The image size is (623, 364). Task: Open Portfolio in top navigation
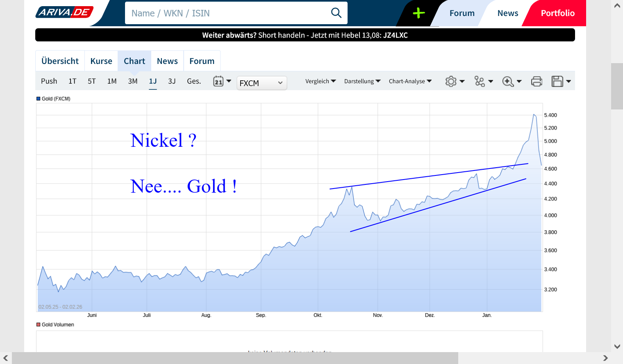(558, 13)
